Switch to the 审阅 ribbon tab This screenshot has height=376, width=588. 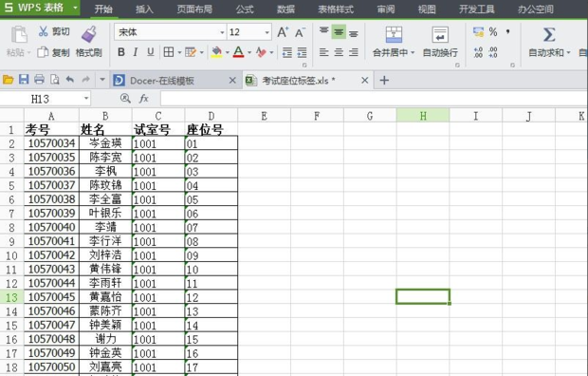click(x=386, y=9)
